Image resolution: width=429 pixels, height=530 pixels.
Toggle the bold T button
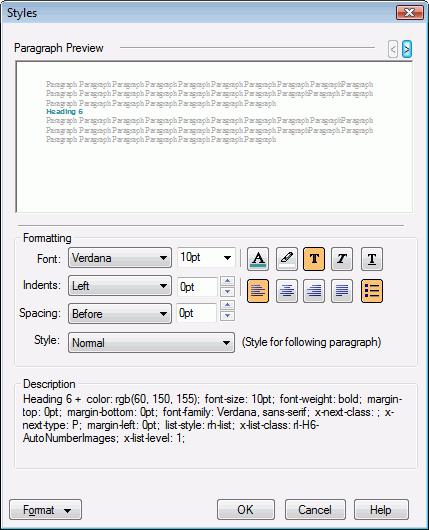314,259
